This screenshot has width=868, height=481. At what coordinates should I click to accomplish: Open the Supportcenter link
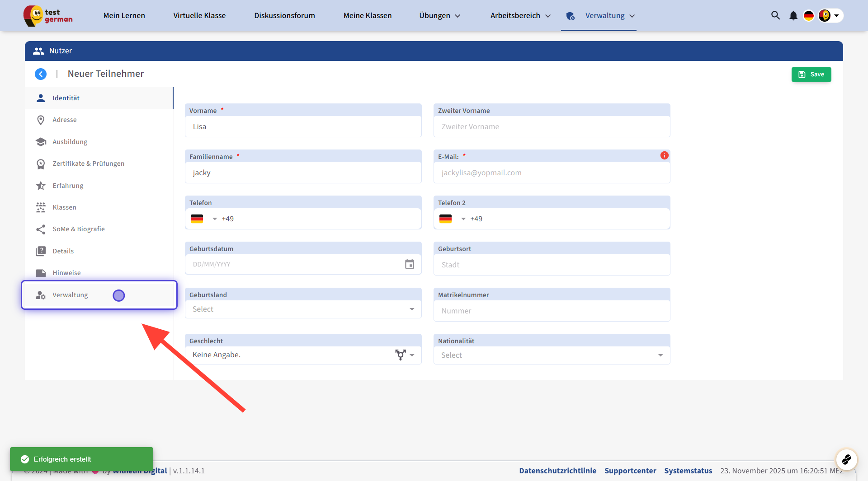click(630, 471)
